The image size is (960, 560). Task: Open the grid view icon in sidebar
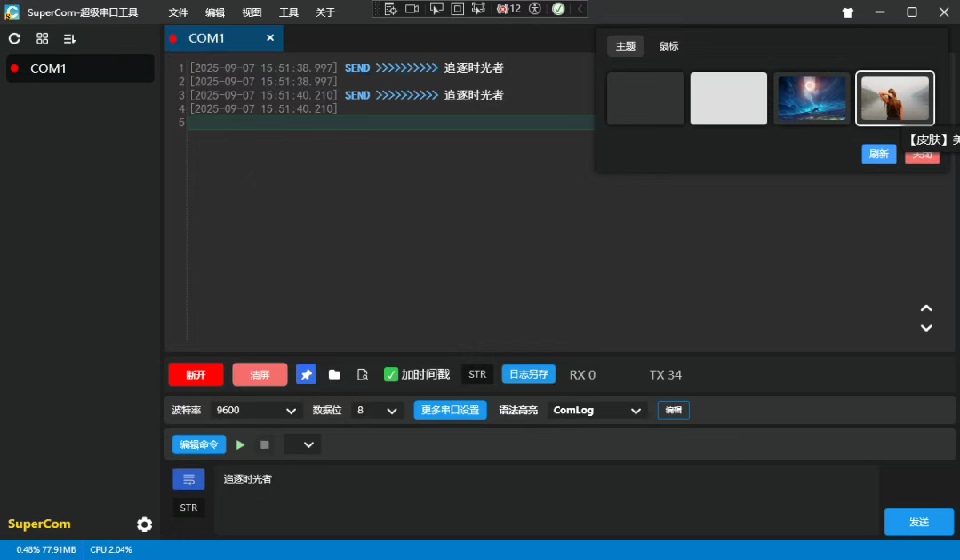42,38
